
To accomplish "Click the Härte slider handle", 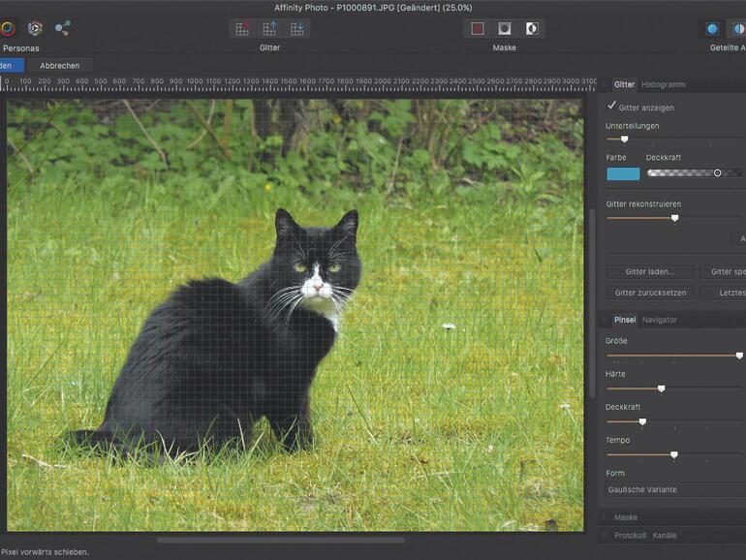I will [661, 389].
